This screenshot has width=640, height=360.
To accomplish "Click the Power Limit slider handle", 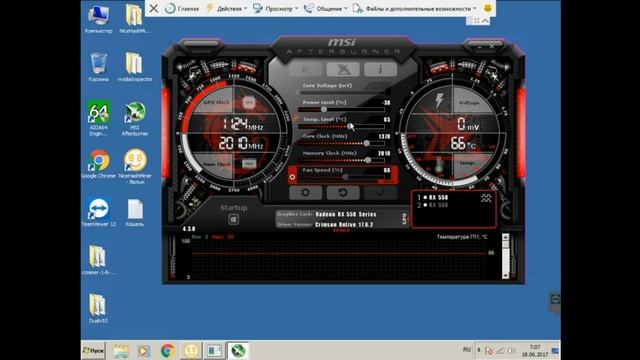I will [x=324, y=109].
